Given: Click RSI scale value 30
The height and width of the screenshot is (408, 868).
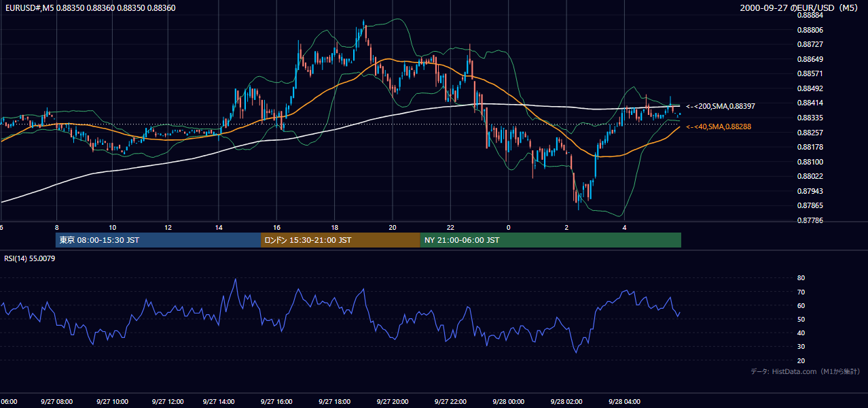Looking at the screenshot, I should [x=801, y=347].
